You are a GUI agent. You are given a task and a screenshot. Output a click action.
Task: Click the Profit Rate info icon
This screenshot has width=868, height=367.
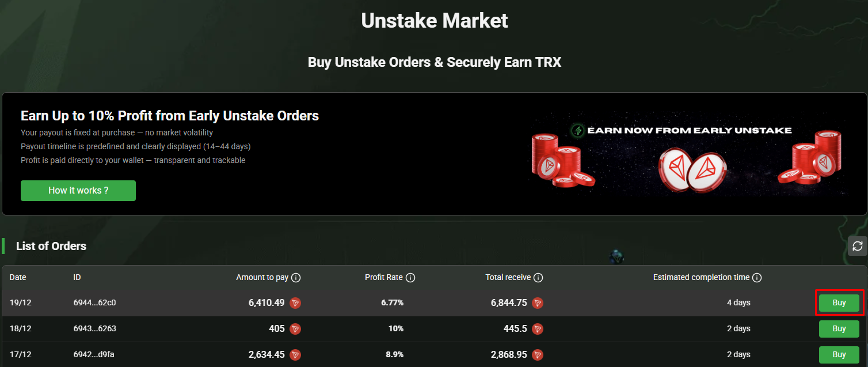[x=410, y=278]
